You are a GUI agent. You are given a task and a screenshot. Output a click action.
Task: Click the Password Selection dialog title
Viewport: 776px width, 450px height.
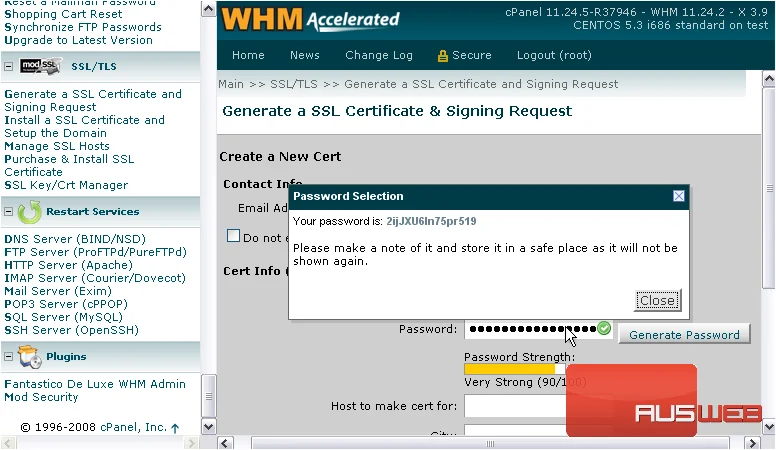point(348,196)
